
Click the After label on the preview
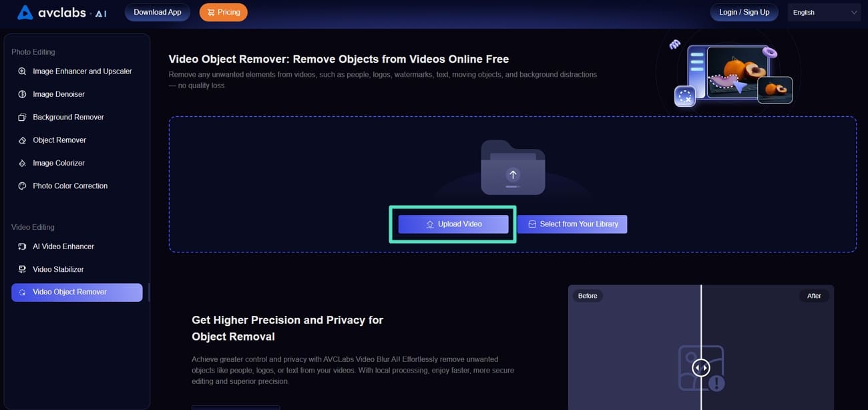(814, 296)
